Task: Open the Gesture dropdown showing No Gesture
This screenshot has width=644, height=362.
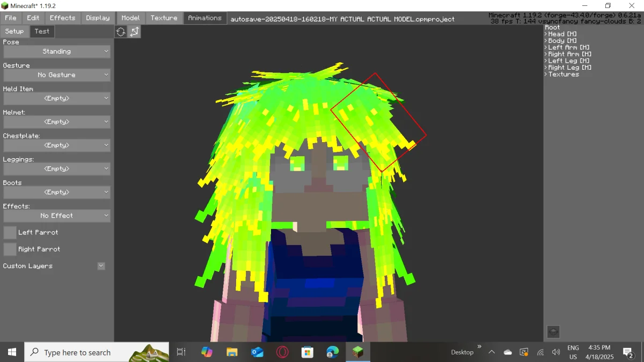Action: (57, 75)
